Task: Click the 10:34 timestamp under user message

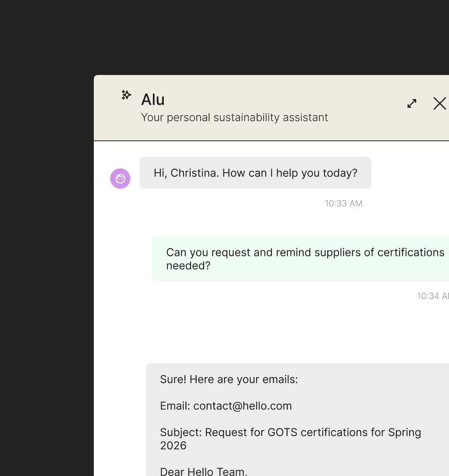Action: click(433, 296)
